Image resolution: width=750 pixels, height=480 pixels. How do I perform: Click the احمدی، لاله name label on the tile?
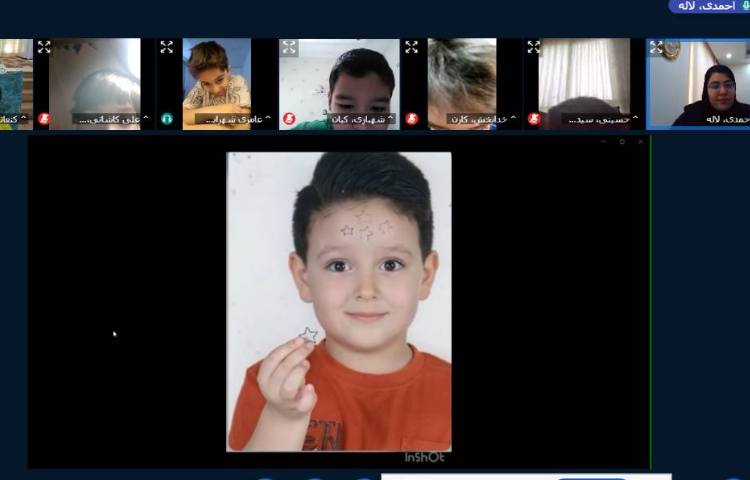tap(727, 119)
